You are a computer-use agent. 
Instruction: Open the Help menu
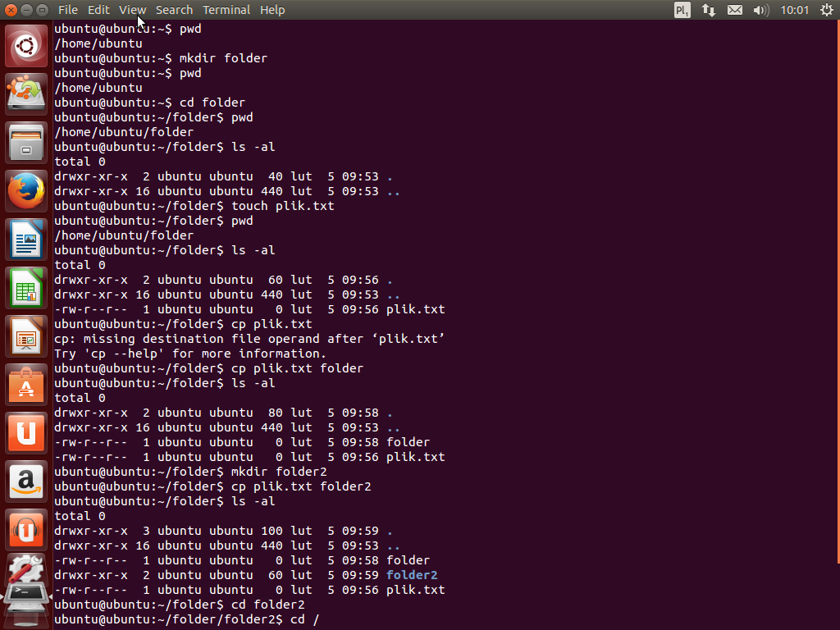pyautogui.click(x=272, y=10)
